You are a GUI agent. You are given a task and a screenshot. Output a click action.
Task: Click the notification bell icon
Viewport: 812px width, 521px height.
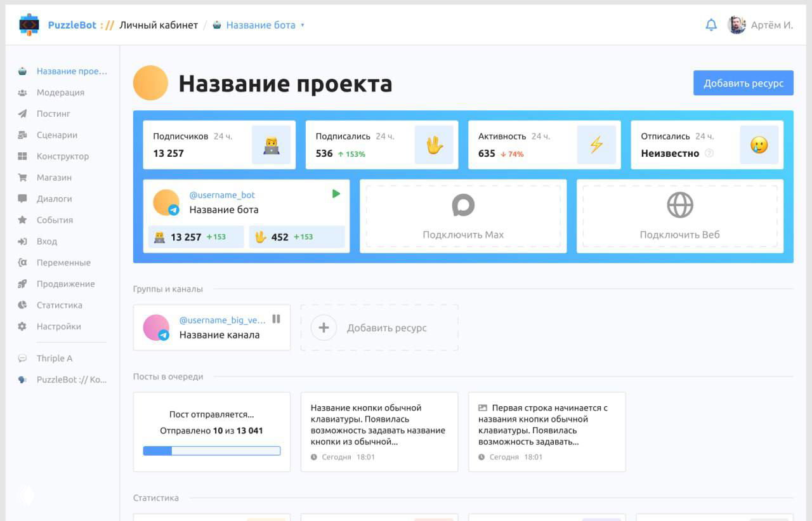711,25
